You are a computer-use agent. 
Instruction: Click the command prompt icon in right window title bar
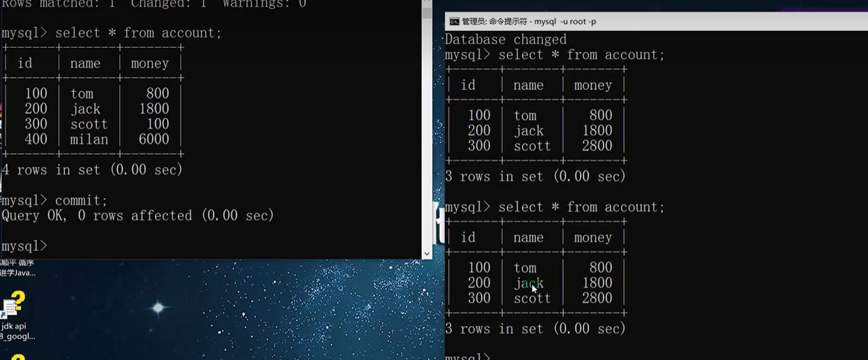click(454, 22)
